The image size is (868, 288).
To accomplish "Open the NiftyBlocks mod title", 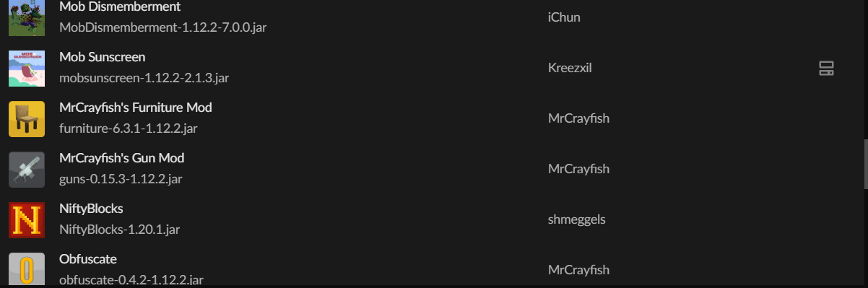I will click(x=91, y=209).
